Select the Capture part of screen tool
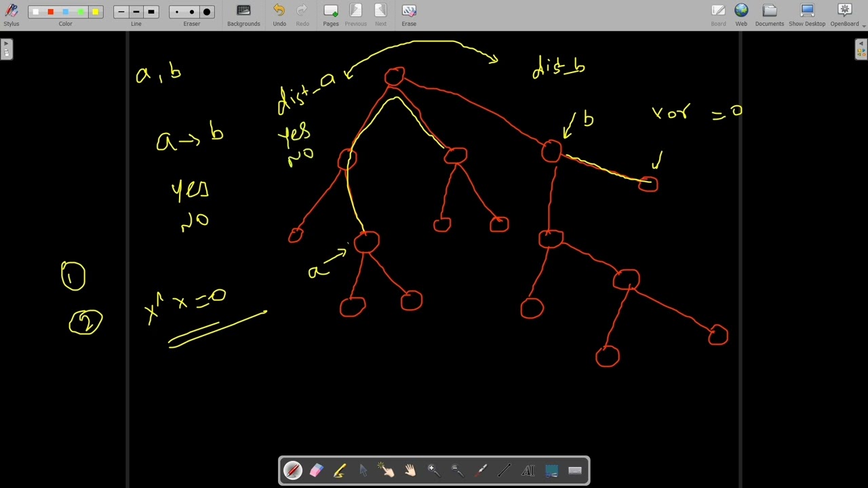868x488 pixels. (551, 470)
